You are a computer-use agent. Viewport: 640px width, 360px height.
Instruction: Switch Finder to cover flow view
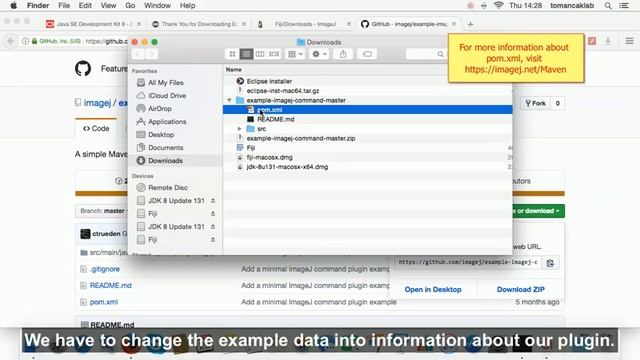click(x=274, y=54)
